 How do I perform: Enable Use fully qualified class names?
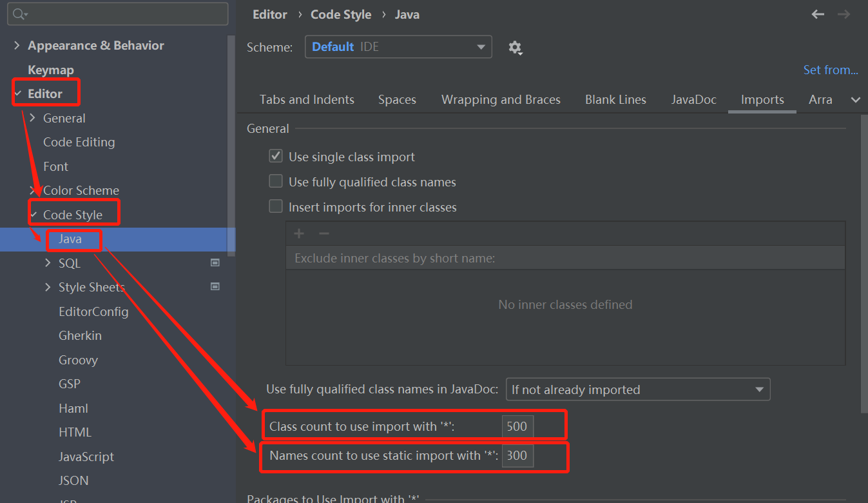tap(276, 181)
